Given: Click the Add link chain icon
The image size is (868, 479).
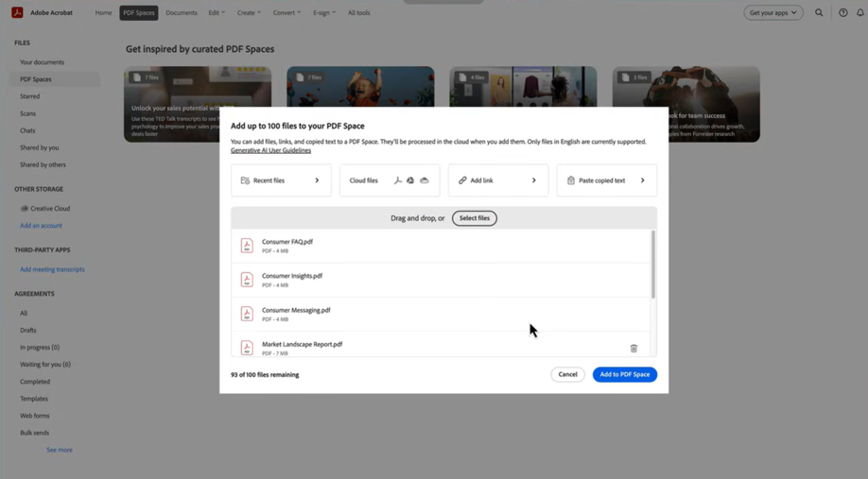Looking at the screenshot, I should pos(462,180).
